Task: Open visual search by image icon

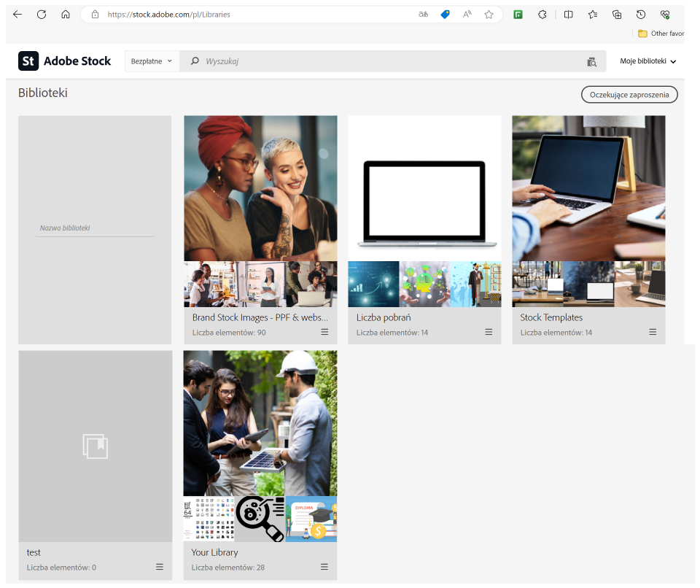Action: tap(593, 61)
